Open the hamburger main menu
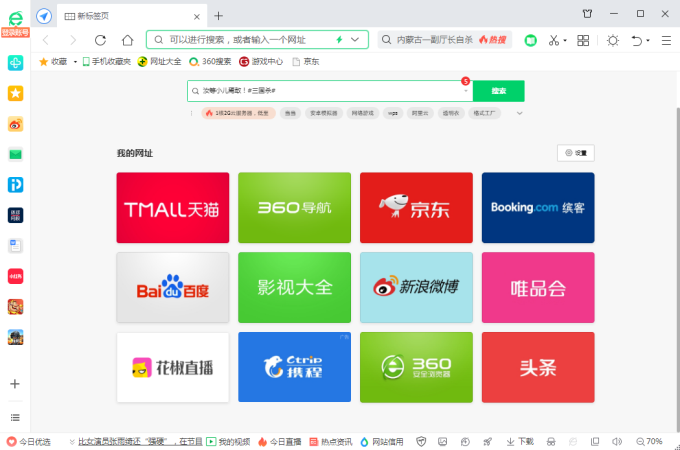The image size is (680, 450). click(x=667, y=40)
